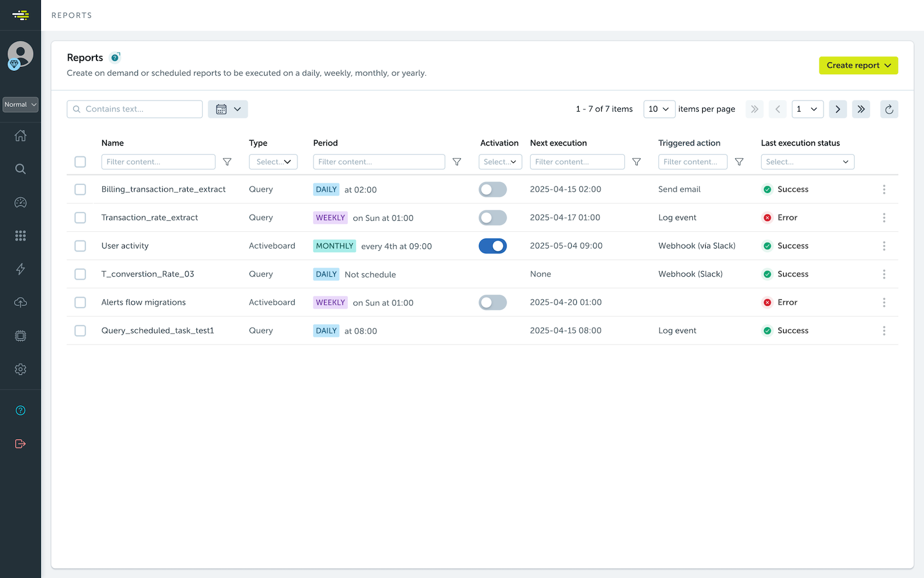Open the Cloud upload section
Viewport: 924px width, 578px height.
pyautogui.click(x=20, y=302)
